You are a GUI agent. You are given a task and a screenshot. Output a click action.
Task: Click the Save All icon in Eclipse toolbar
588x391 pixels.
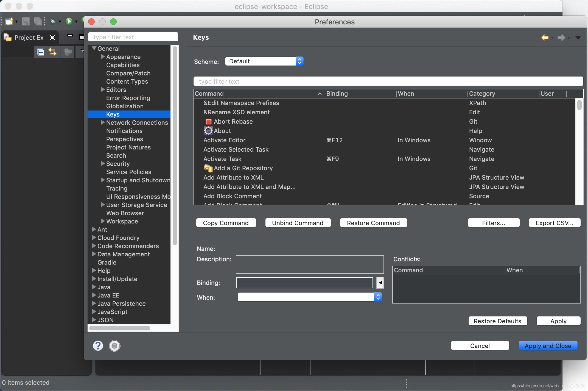click(x=38, y=21)
